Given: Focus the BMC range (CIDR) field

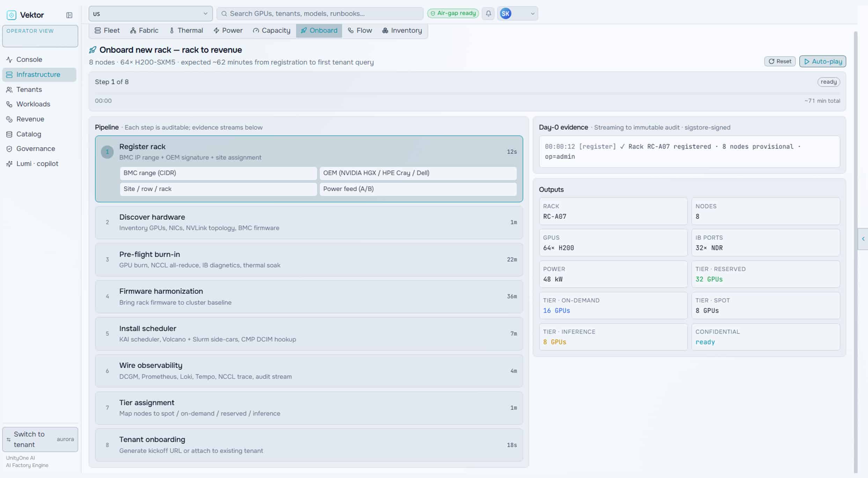Looking at the screenshot, I should tap(218, 173).
